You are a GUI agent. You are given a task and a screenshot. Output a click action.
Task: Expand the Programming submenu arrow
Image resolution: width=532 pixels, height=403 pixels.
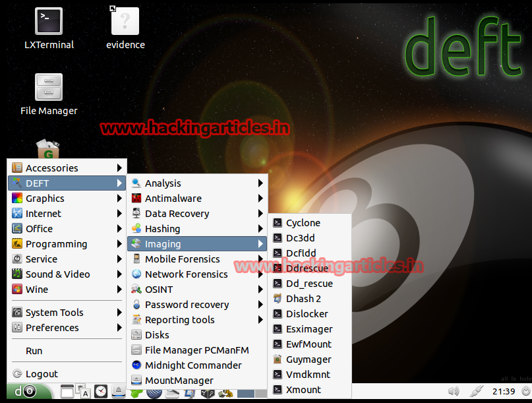(119, 244)
